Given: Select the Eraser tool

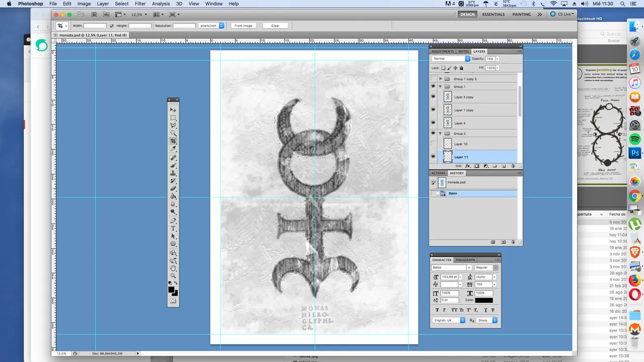Looking at the screenshot, I should tap(173, 188).
